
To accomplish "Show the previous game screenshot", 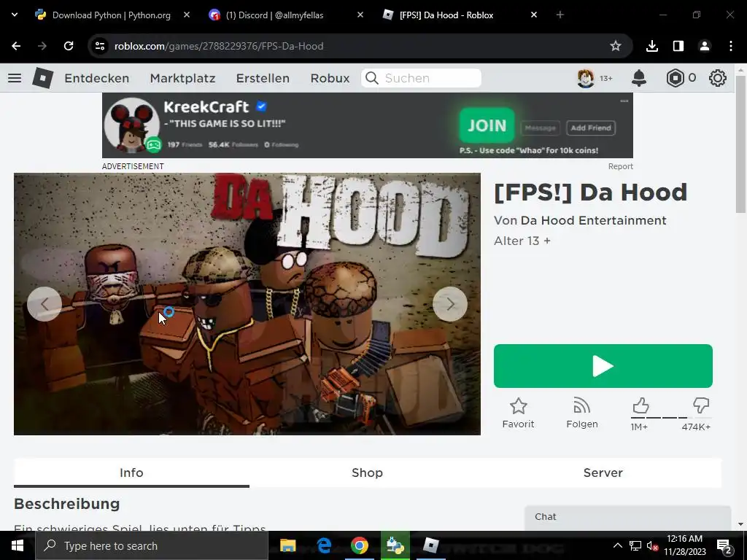I will (44, 304).
